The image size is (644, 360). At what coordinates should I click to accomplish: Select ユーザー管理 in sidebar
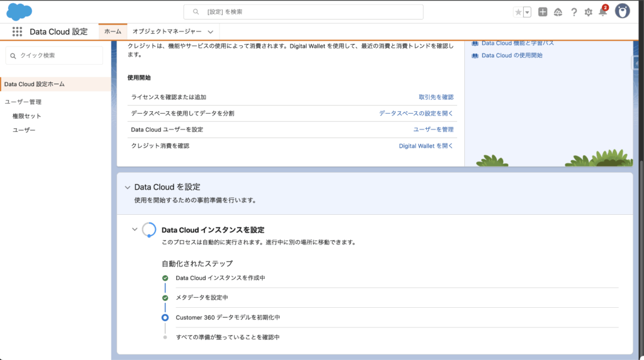(23, 102)
